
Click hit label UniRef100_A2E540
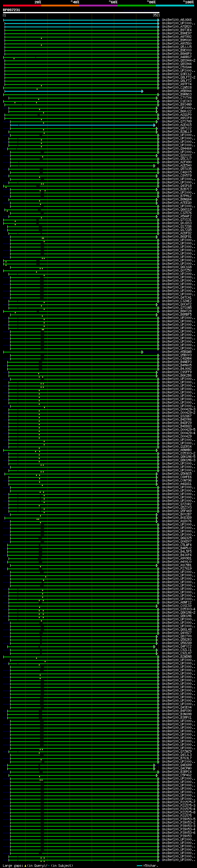(x=177, y=165)
